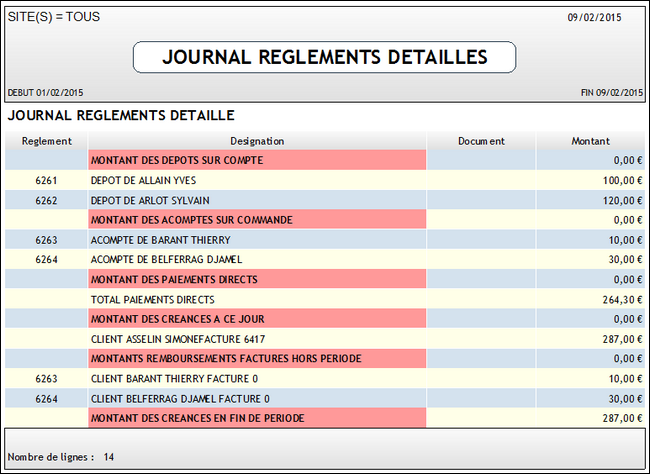Click the JOURNAL REGLEMENTS DETAILLES title box

tap(324, 57)
